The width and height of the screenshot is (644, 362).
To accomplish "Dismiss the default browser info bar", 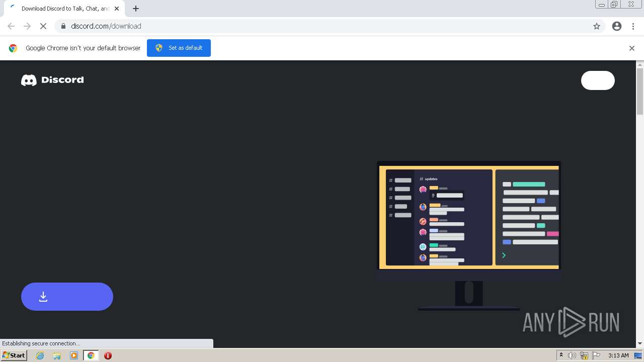I will pyautogui.click(x=632, y=48).
